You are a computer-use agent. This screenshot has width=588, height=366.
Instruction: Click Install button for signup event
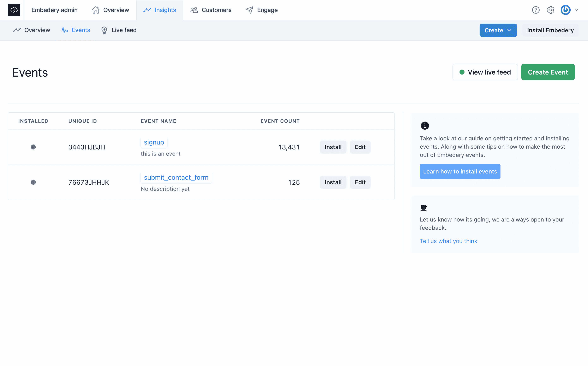pos(333,147)
